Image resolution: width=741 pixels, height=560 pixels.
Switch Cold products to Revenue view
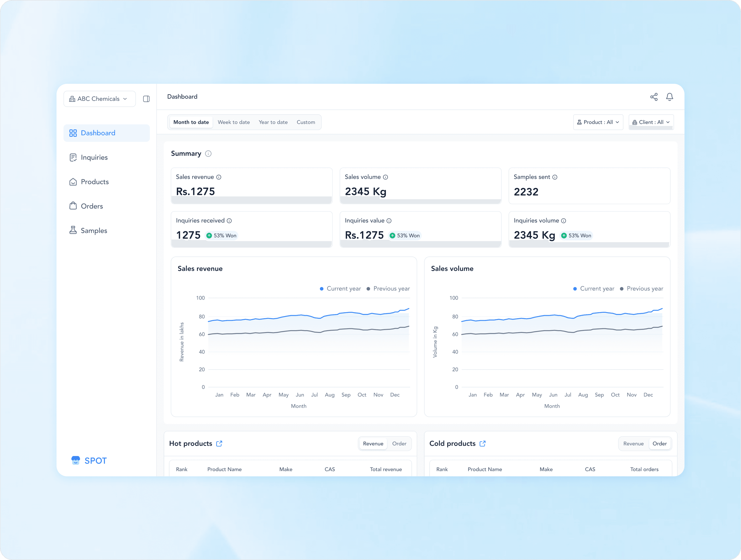[633, 443]
